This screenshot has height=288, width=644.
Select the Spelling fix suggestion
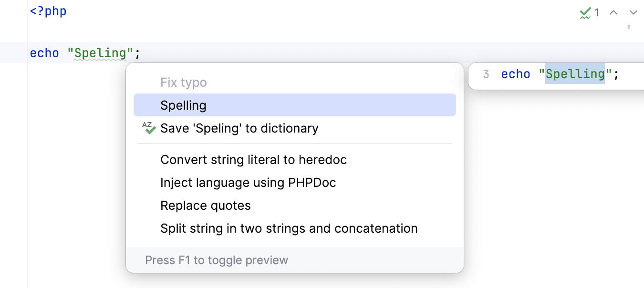tap(183, 105)
